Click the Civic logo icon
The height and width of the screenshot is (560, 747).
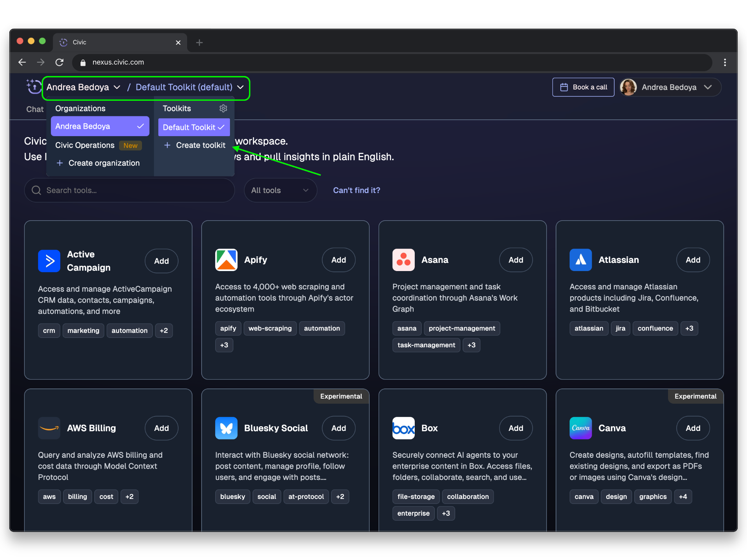[x=34, y=87]
